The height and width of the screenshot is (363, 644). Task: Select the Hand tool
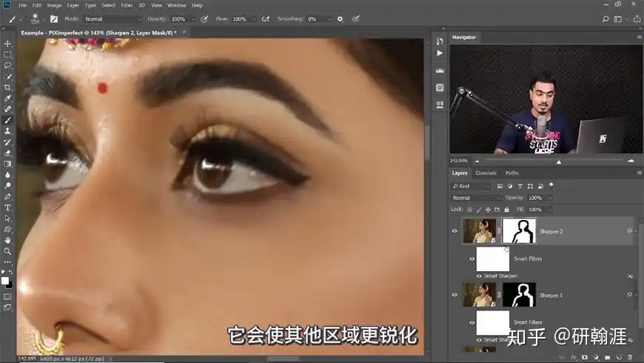click(x=7, y=240)
